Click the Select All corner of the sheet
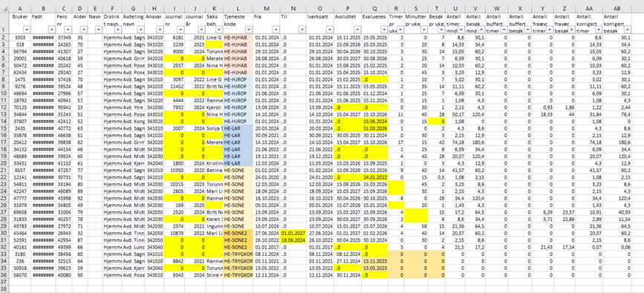Screen dimensions: 644x293 tap(4, 8)
